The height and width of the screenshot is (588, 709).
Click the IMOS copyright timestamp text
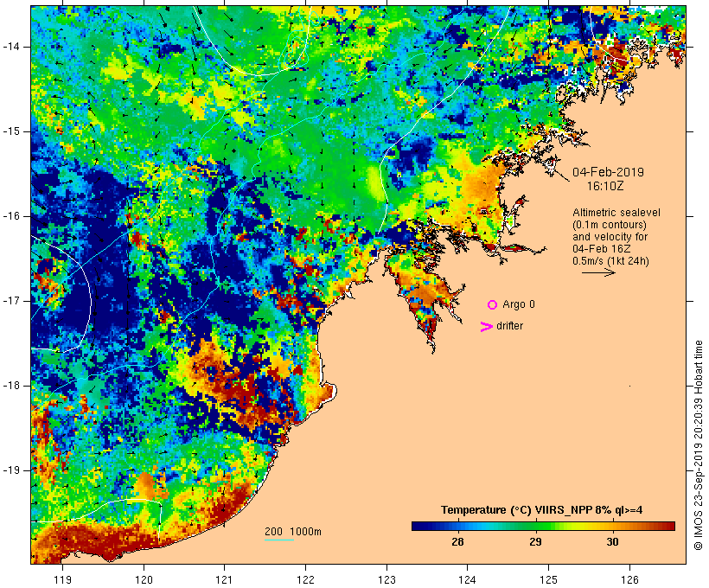pyautogui.click(x=698, y=445)
